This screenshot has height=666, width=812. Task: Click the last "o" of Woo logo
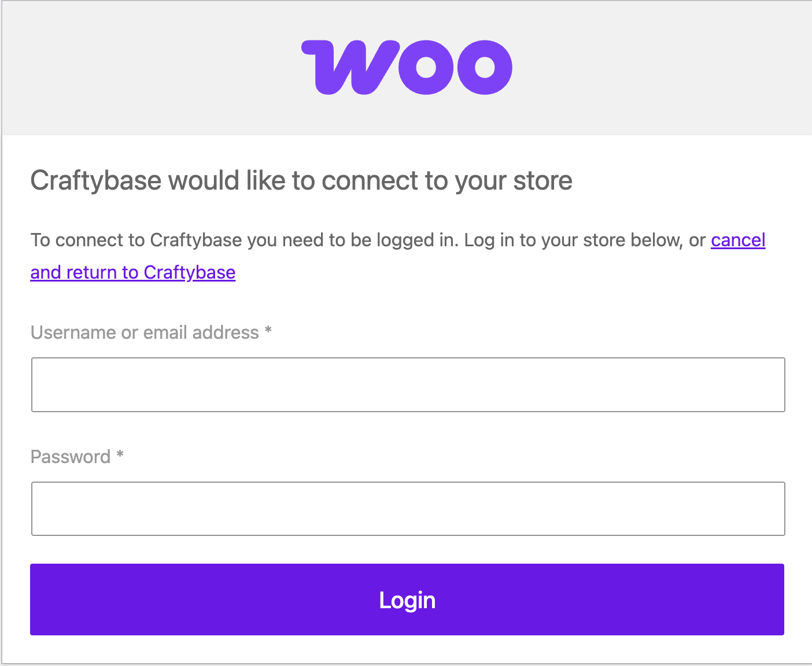(484, 67)
